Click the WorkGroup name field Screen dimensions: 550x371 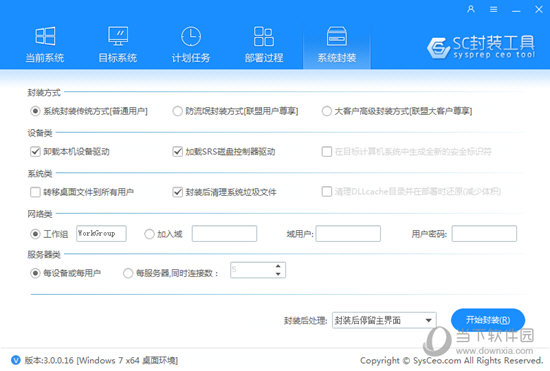[101, 234]
